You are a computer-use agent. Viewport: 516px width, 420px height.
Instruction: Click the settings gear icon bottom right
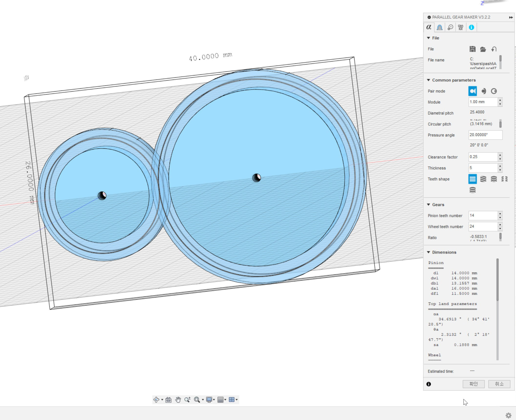[508, 415]
